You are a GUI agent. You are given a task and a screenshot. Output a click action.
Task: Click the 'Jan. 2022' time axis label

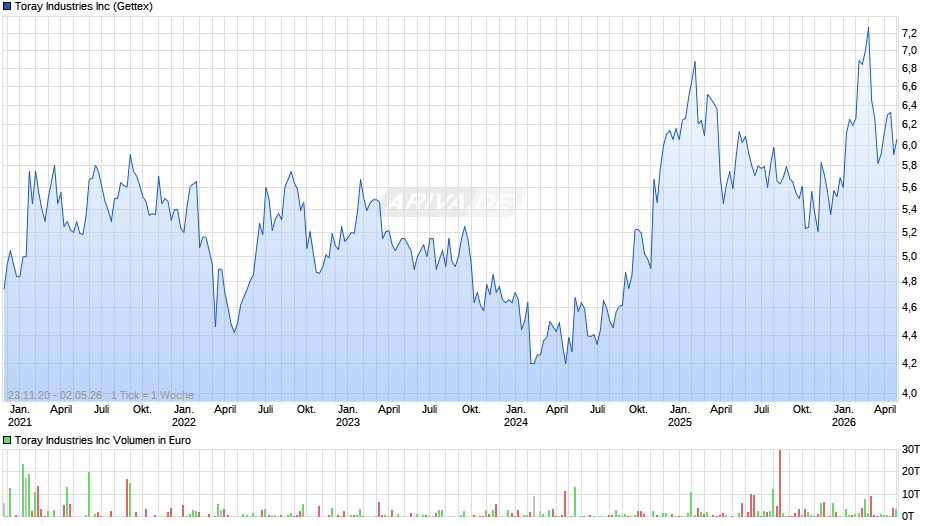click(183, 416)
